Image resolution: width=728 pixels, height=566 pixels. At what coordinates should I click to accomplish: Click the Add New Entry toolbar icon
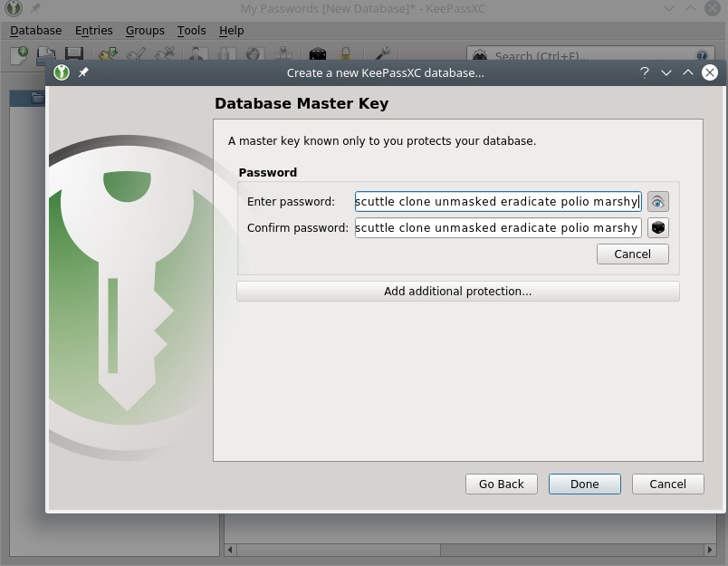tap(108, 55)
